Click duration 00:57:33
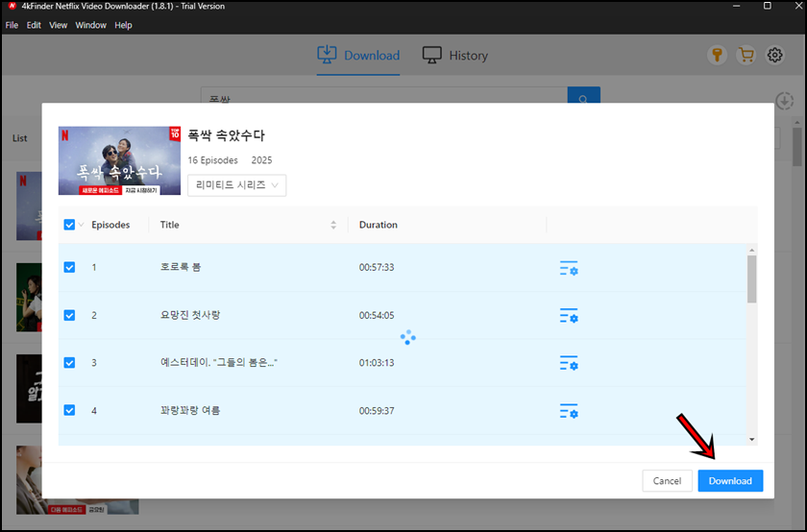 377,267
